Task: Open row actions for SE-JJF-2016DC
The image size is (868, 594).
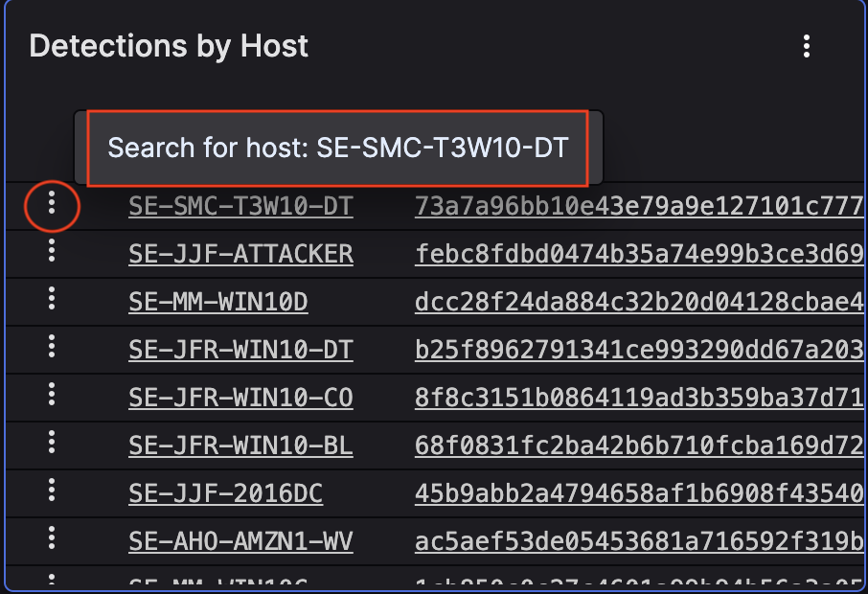Action: click(51, 492)
